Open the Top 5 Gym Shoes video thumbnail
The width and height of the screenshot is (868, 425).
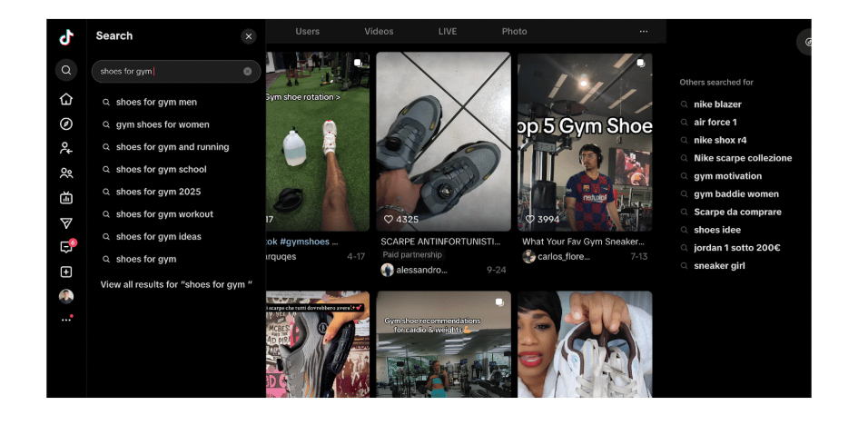click(x=585, y=141)
